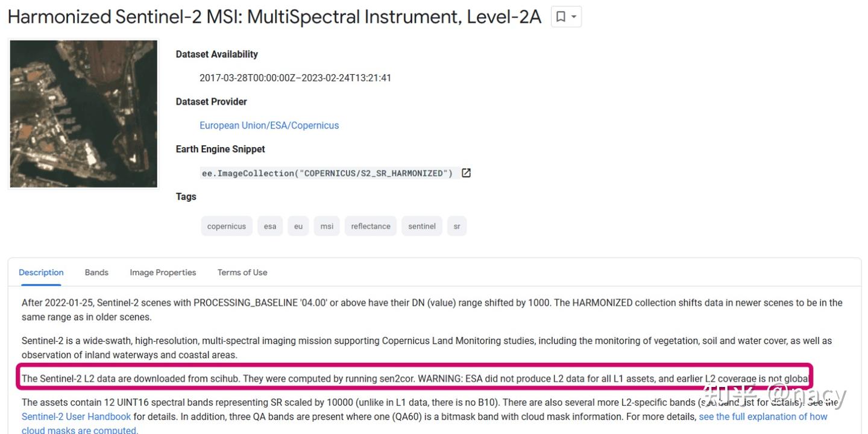Select the copernicus tag chip
868x434 pixels.
tap(227, 226)
